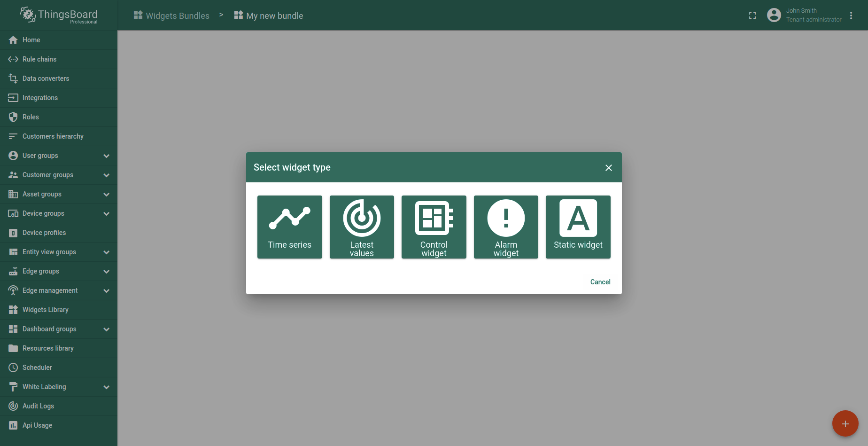
Task: Open Data converters menu item
Action: 59,78
